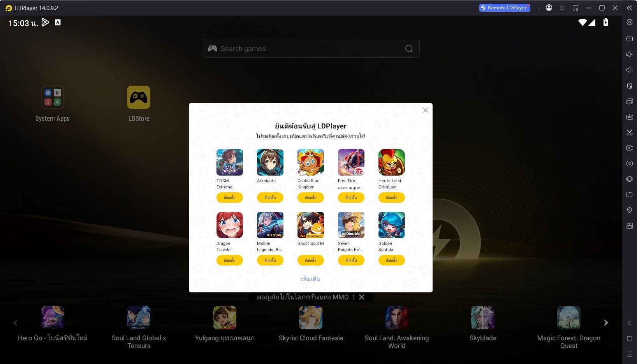This screenshot has height=364, width=637.
Task: Click the Remote LDPlayer button
Action: [x=505, y=8]
